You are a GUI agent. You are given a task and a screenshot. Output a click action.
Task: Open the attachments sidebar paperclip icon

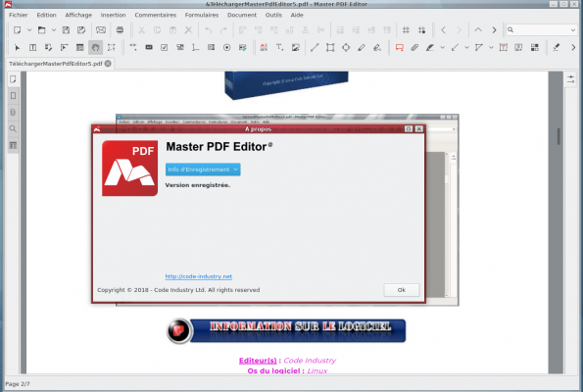[13, 113]
